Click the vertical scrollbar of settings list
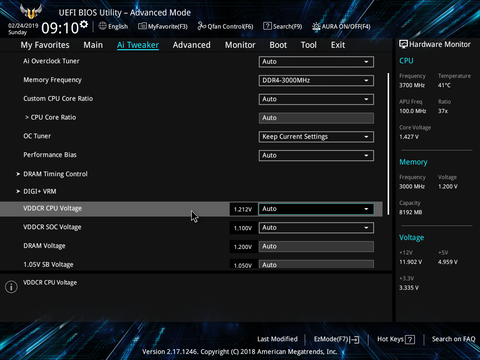The image size is (480, 360). (388, 144)
